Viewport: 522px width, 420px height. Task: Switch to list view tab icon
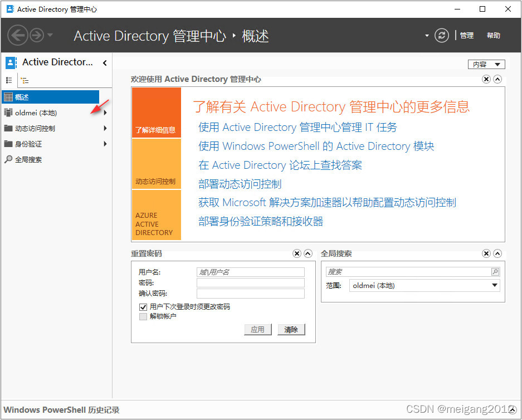coord(9,80)
